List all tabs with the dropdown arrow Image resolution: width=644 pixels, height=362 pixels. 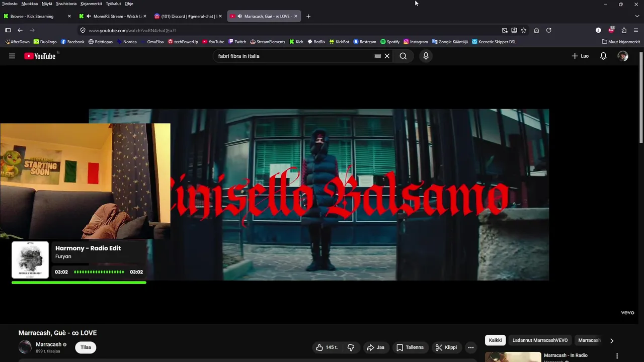pos(637,16)
